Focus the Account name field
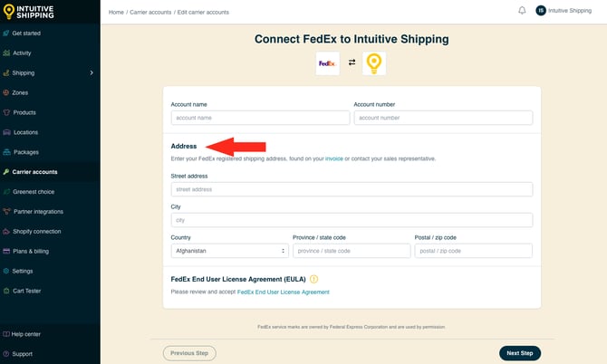 (x=260, y=118)
